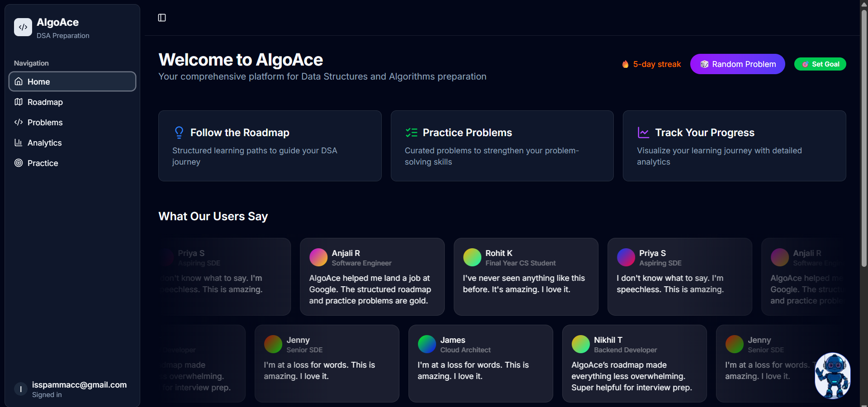Image resolution: width=868 pixels, height=407 pixels.
Task: Click the 5-day streak text
Action: [x=657, y=64]
